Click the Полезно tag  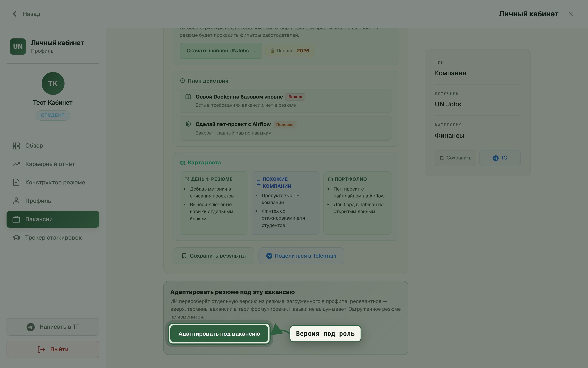[285, 125]
